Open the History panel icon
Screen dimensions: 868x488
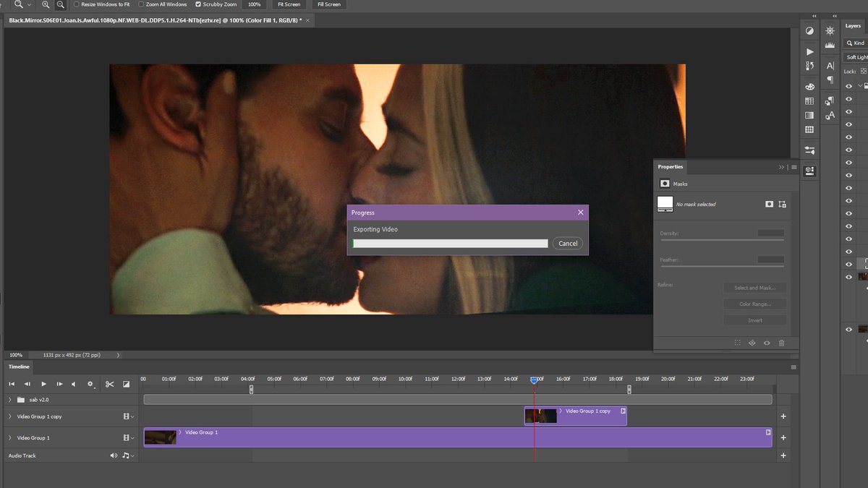(809, 66)
